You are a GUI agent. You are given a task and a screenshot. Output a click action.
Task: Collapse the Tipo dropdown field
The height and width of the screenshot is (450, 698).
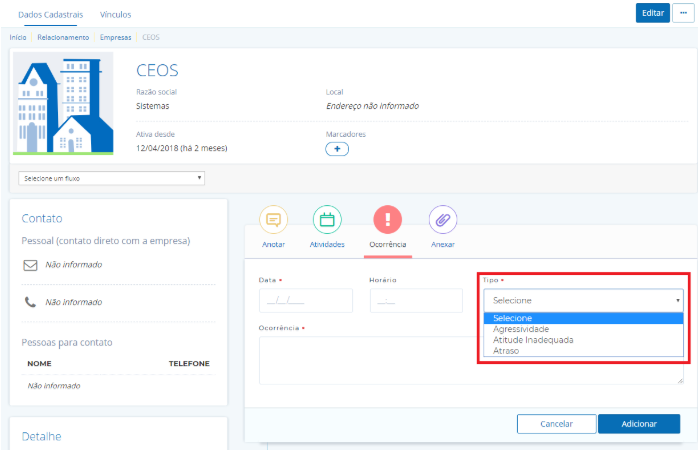583,300
